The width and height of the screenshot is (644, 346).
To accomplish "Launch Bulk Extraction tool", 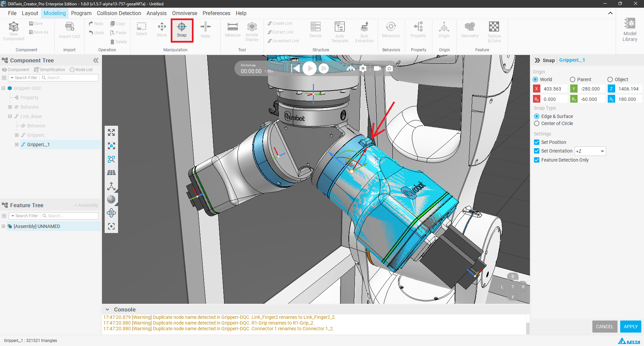I will pyautogui.click(x=364, y=32).
